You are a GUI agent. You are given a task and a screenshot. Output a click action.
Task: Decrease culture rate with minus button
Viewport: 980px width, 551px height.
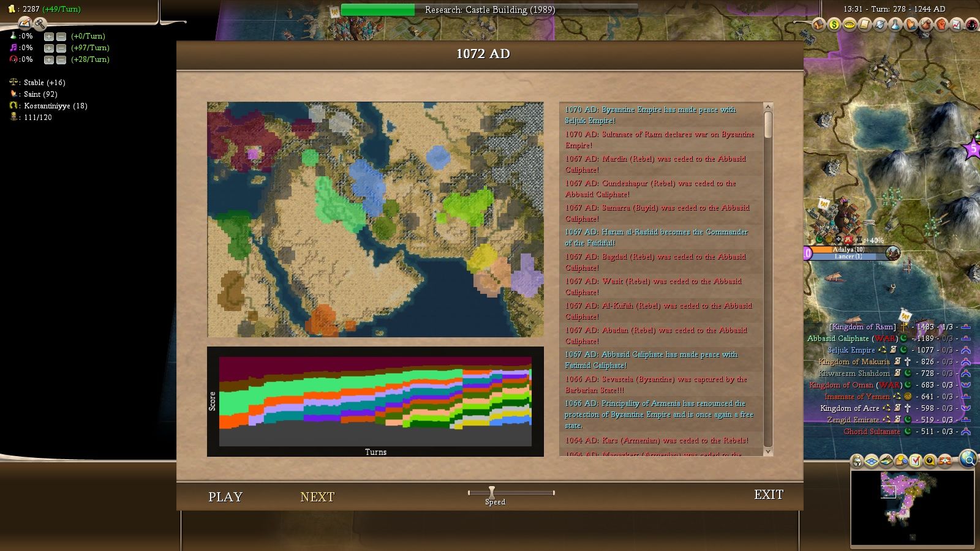click(x=61, y=48)
